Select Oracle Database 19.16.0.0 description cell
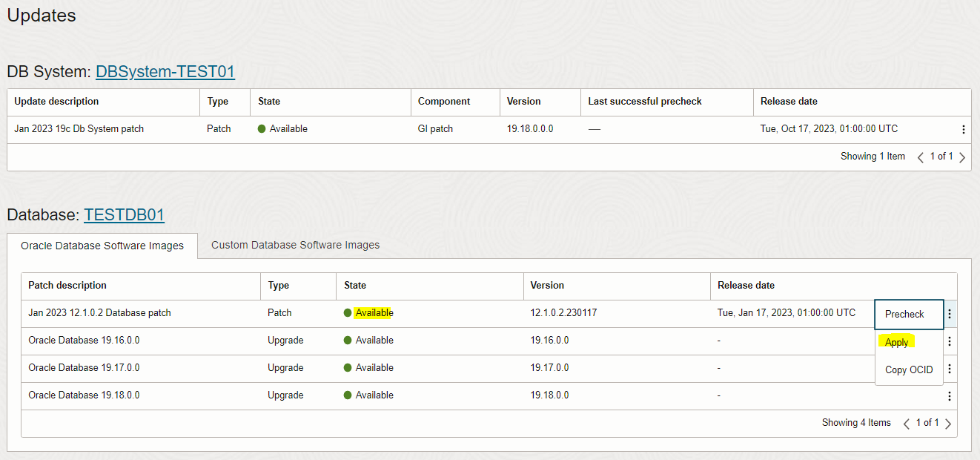This screenshot has height=460, width=980. coord(84,341)
